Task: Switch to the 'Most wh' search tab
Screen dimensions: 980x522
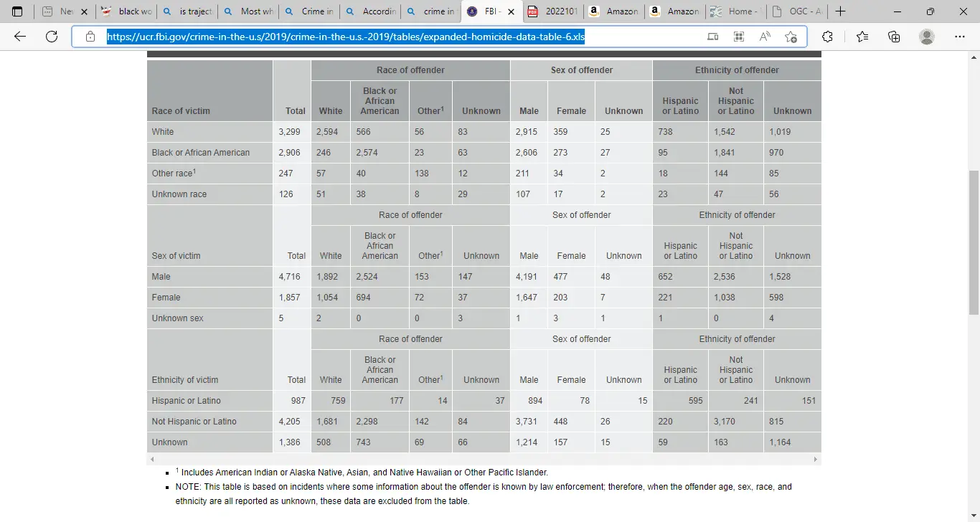Action: point(248,11)
